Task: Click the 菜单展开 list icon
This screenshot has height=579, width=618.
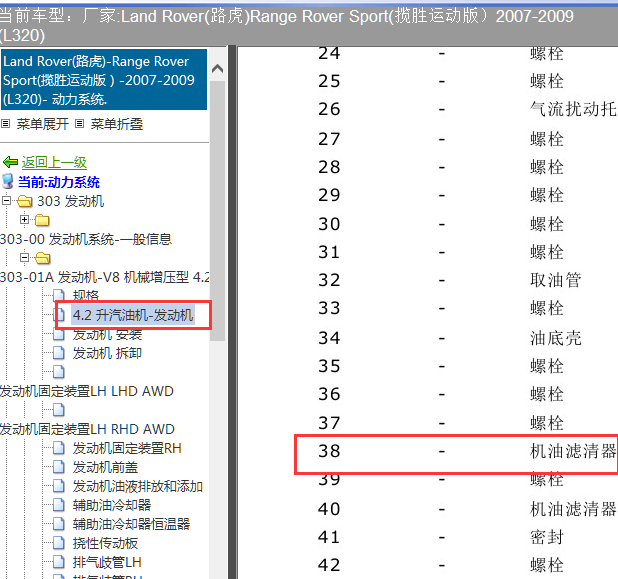Action: point(6,124)
